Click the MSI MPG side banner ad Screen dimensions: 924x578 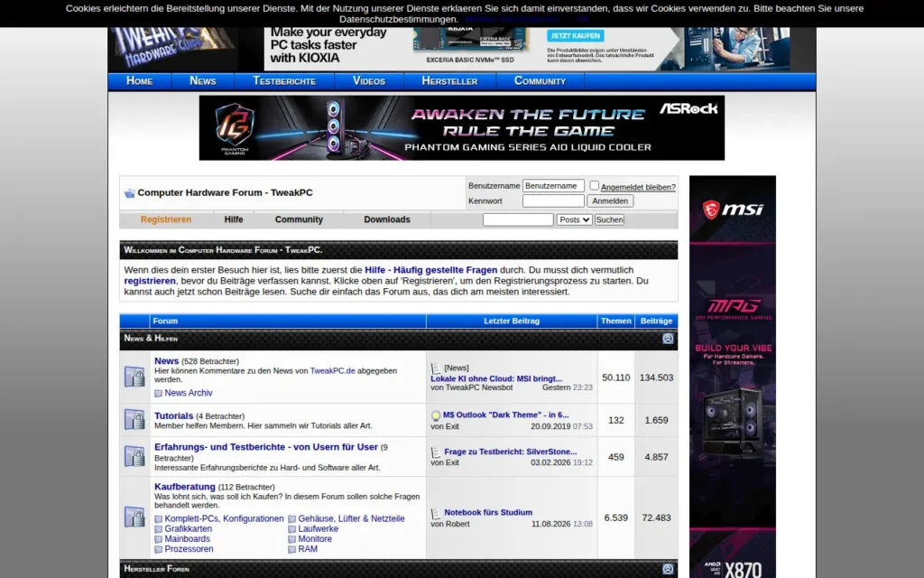pos(733,377)
